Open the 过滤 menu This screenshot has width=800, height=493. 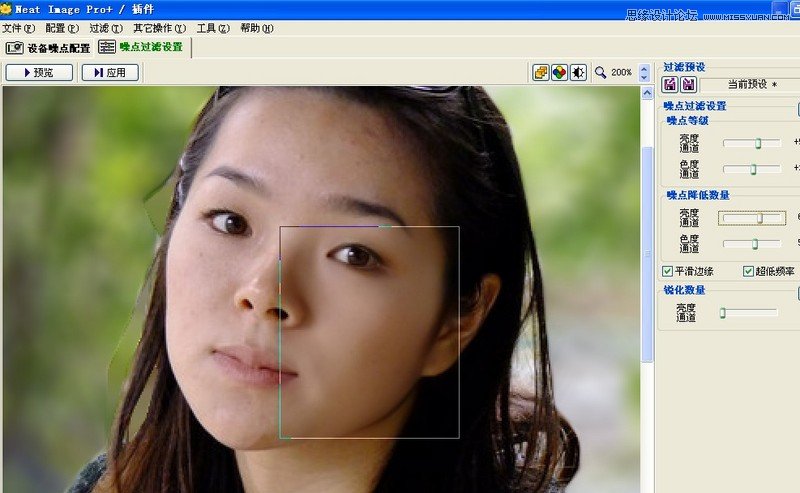tap(106, 28)
